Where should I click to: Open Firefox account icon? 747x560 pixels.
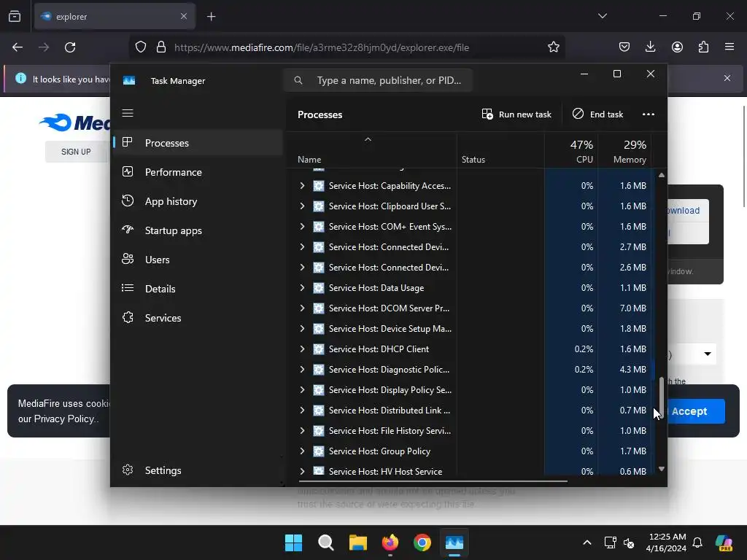pyautogui.click(x=677, y=47)
